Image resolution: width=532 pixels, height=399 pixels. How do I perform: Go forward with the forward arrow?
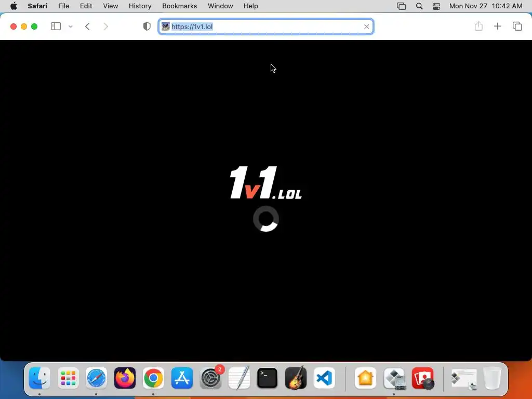tap(105, 26)
